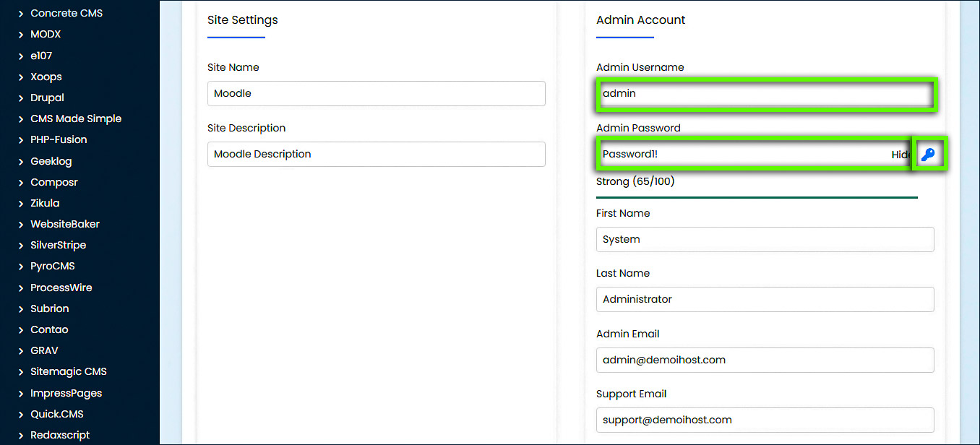
Task: Select GRAV in the sidebar
Action: pos(44,350)
